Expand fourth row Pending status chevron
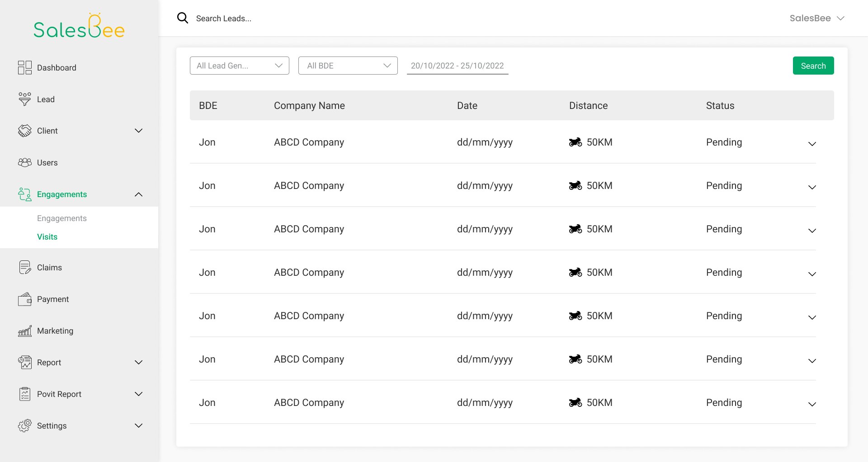The image size is (868, 462). tap(812, 274)
